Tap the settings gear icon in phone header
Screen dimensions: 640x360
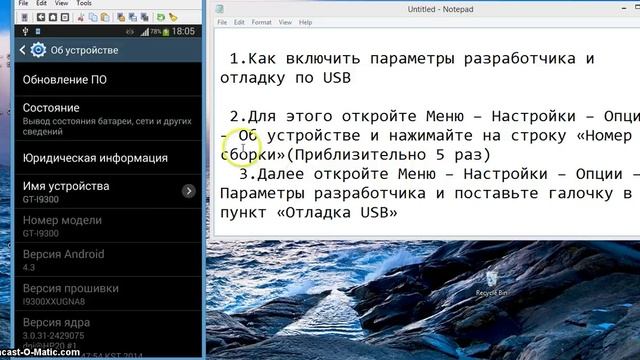tap(38, 50)
